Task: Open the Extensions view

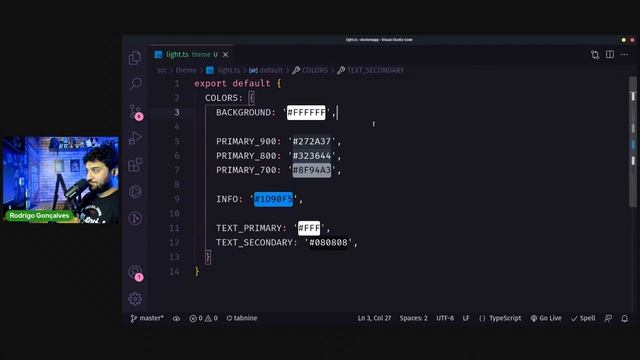Action: point(135,165)
